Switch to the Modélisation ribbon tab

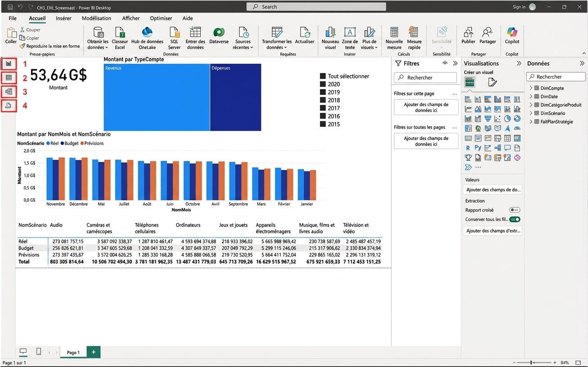pyautogui.click(x=96, y=18)
